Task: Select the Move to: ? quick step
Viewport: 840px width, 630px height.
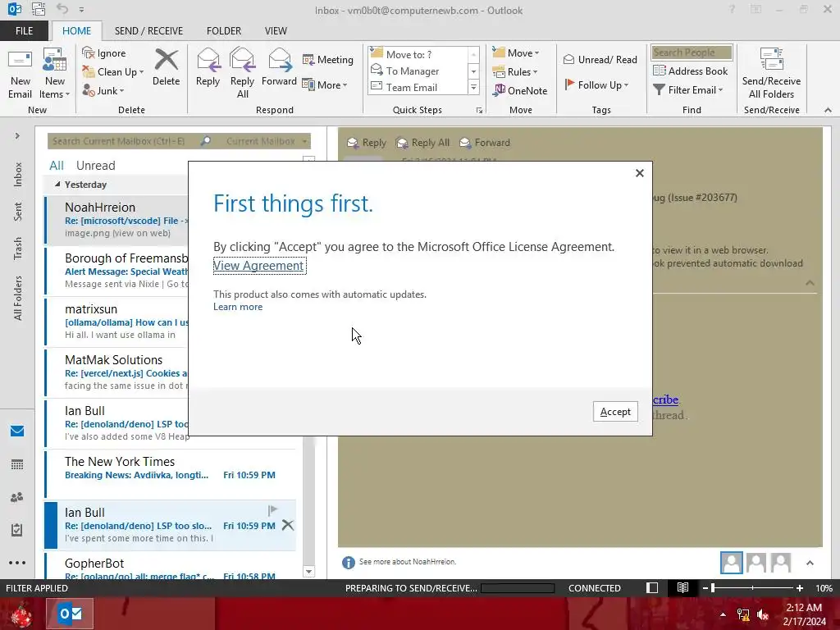Action: point(418,55)
